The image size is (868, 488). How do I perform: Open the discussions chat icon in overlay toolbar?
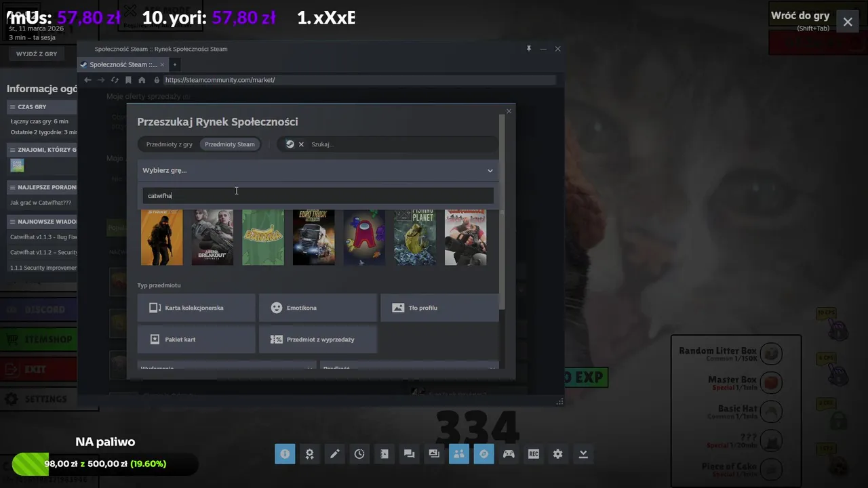coord(409,454)
